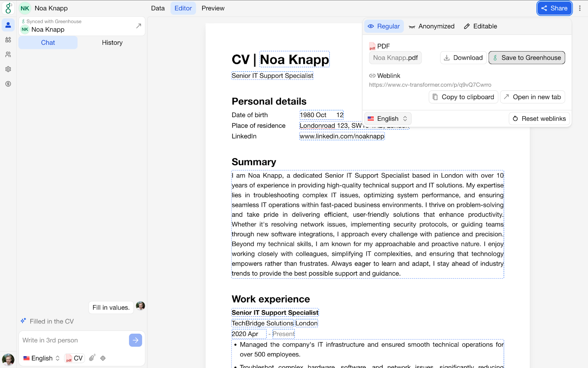Click the Share button
This screenshot has width=588, height=368.
tap(554, 8)
